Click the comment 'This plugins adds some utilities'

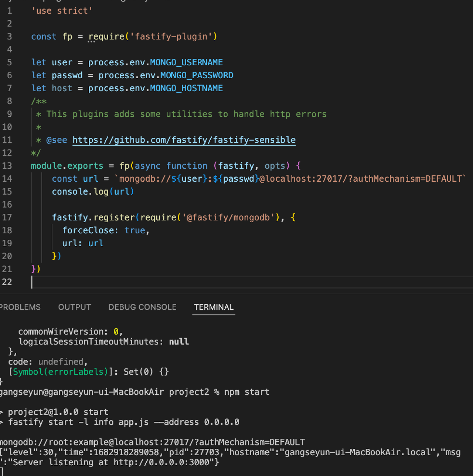click(x=129, y=114)
